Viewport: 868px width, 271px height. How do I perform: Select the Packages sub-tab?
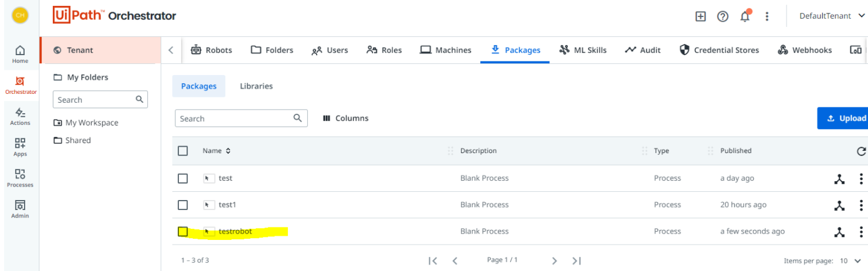tap(199, 86)
